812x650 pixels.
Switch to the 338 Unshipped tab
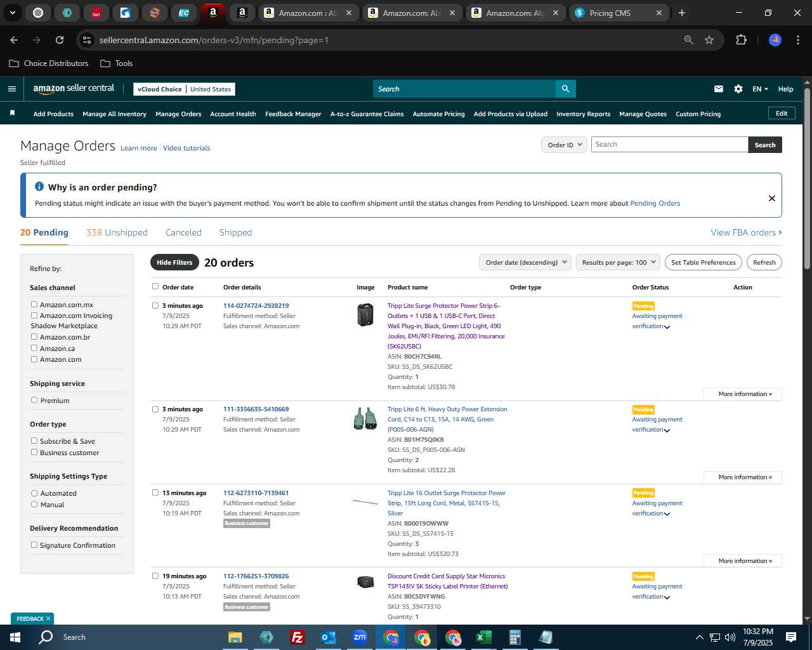(x=117, y=232)
